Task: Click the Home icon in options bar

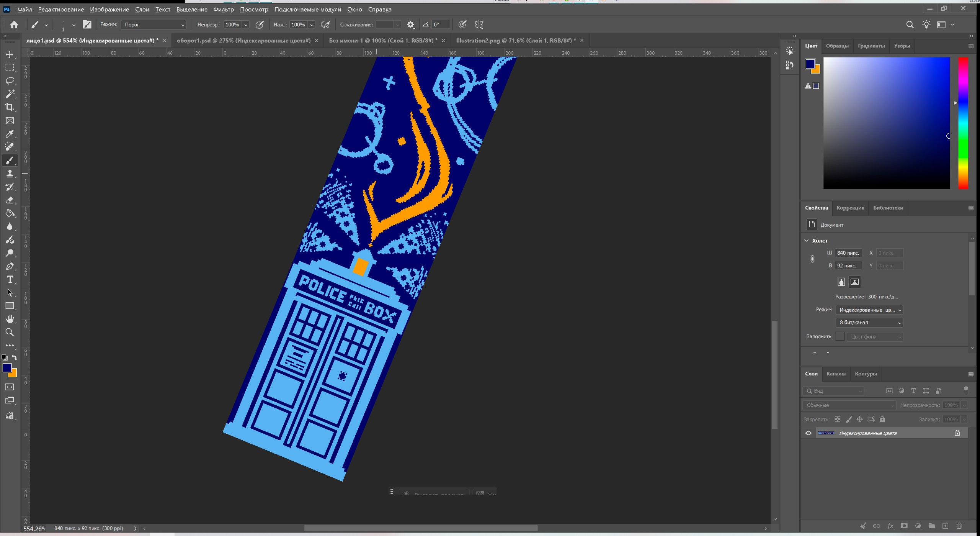Action: click(x=14, y=25)
